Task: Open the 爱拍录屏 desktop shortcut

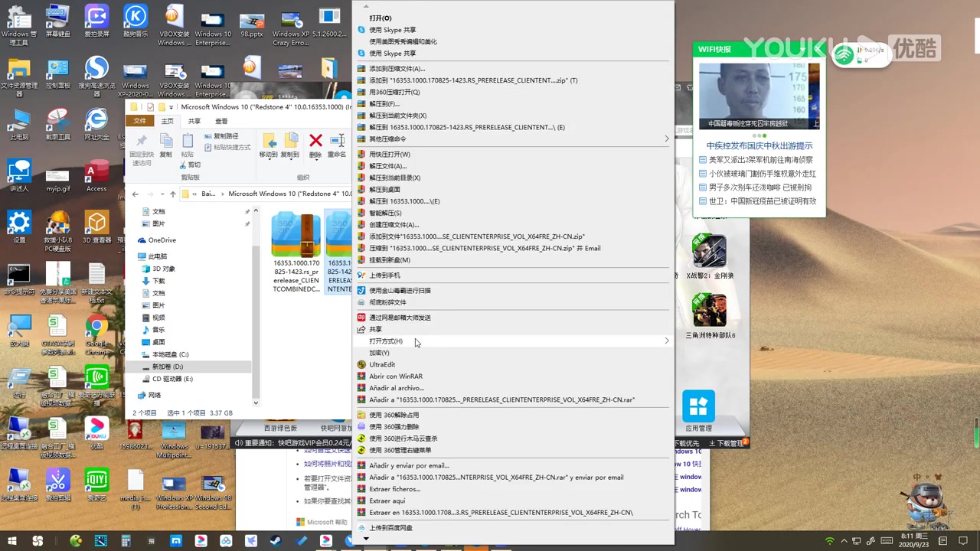Action: pos(96,21)
